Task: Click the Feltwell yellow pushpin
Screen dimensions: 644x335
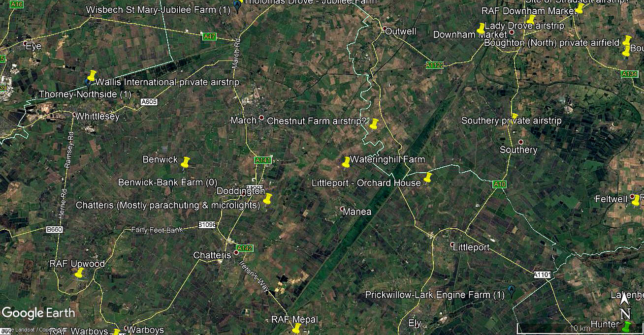Action: coord(636,200)
